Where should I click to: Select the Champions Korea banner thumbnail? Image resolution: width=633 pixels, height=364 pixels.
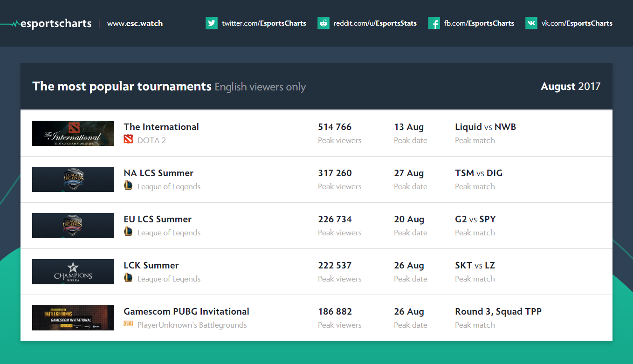tap(73, 272)
